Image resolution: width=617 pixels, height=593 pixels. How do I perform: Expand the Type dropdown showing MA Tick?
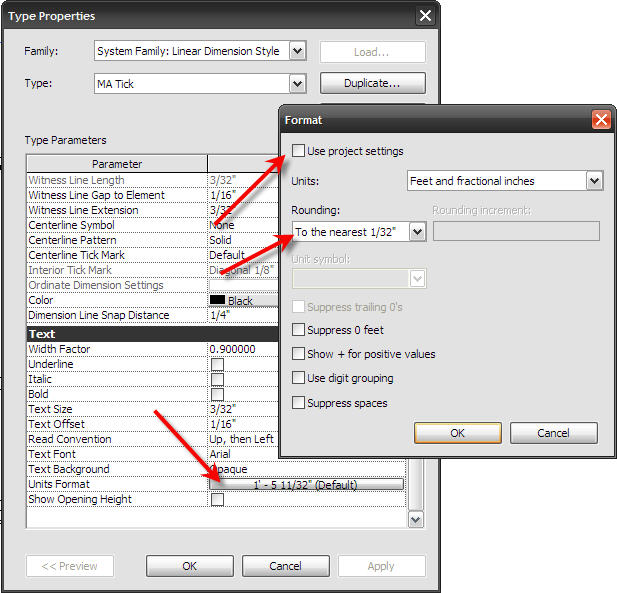(x=297, y=84)
